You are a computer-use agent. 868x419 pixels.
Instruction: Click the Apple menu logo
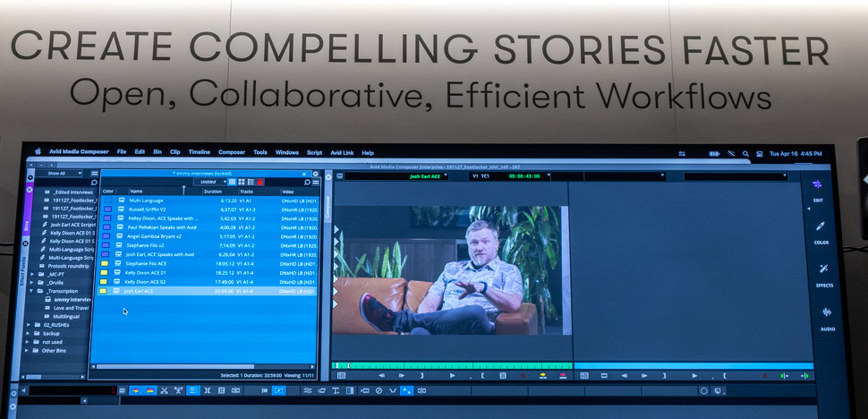(38, 151)
